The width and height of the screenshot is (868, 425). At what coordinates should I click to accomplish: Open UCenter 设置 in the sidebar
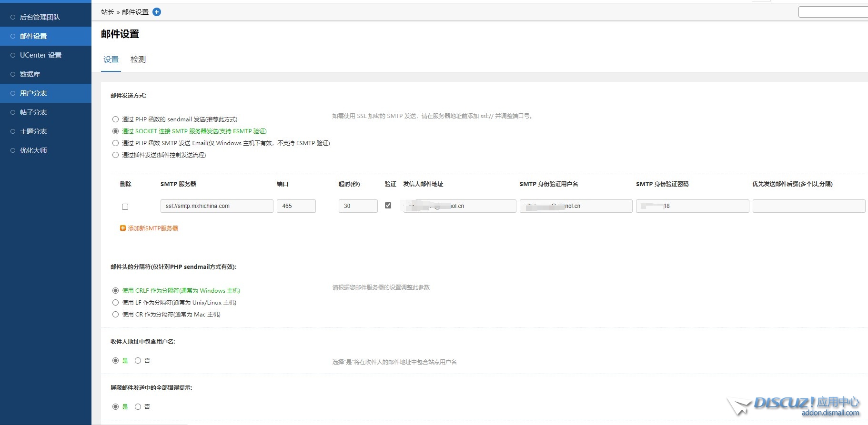tap(46, 55)
